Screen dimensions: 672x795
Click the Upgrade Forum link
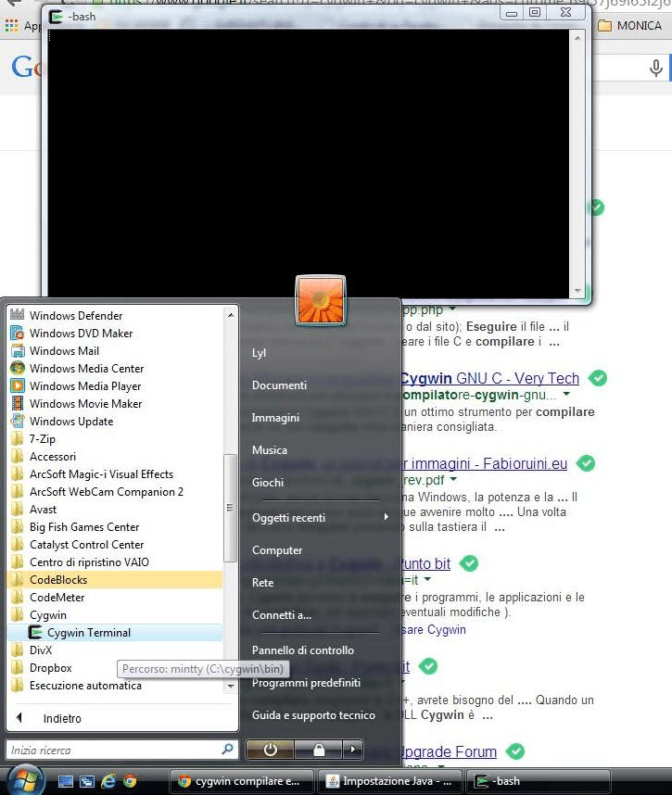coord(449,751)
